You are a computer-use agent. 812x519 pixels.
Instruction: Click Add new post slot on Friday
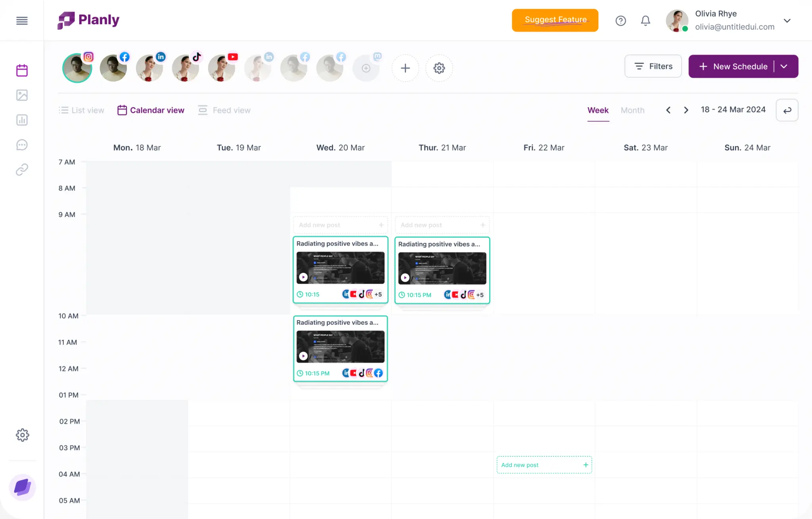[x=544, y=465]
